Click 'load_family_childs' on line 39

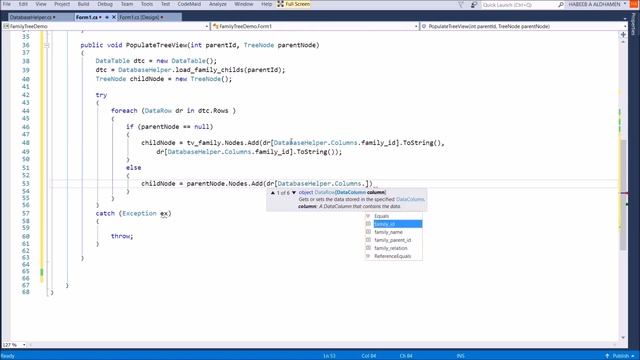(209, 70)
